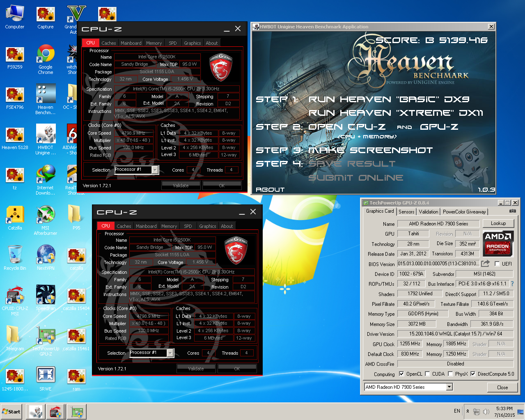Click SAVE RESULT in Heaven benchmark window
Viewport: 525px width, 420px height.
coord(352,164)
